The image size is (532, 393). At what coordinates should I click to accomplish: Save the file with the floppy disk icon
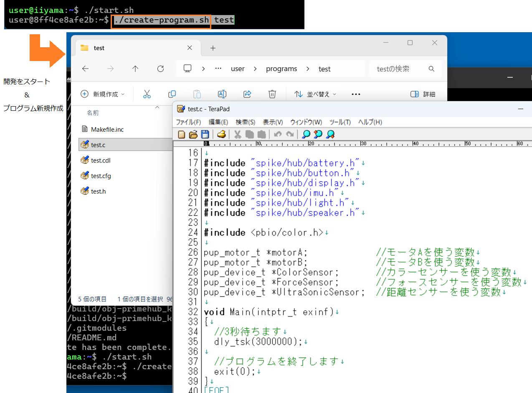click(x=205, y=134)
